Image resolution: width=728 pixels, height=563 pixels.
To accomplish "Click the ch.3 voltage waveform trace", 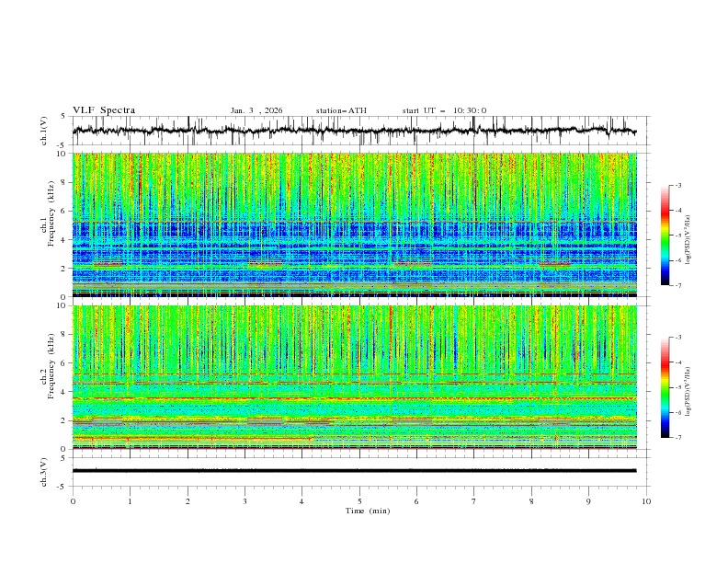I will pyautogui.click(x=354, y=471).
